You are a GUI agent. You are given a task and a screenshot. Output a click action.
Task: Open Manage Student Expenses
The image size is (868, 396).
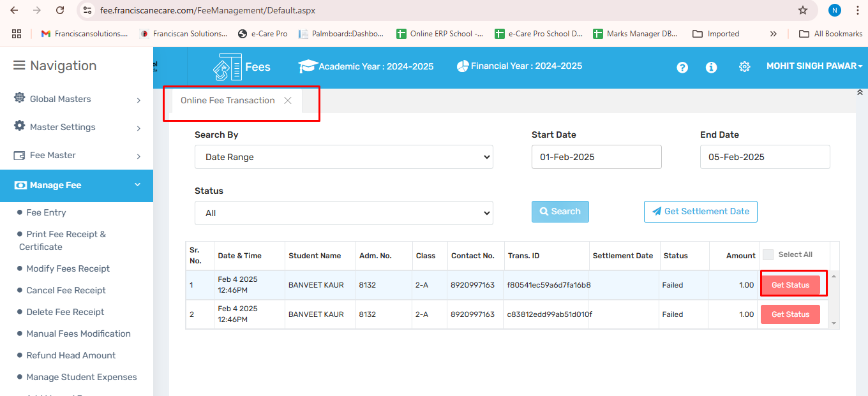coord(82,377)
